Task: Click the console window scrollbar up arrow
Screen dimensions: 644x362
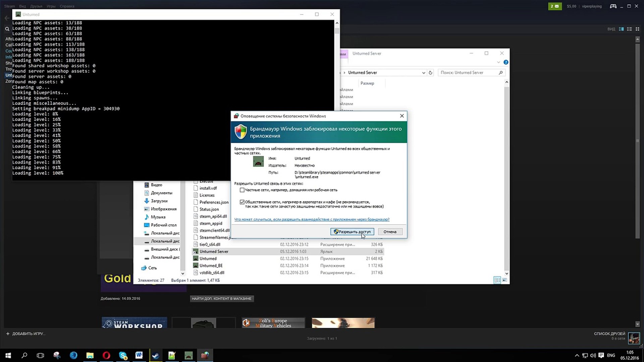Action: [x=337, y=23]
